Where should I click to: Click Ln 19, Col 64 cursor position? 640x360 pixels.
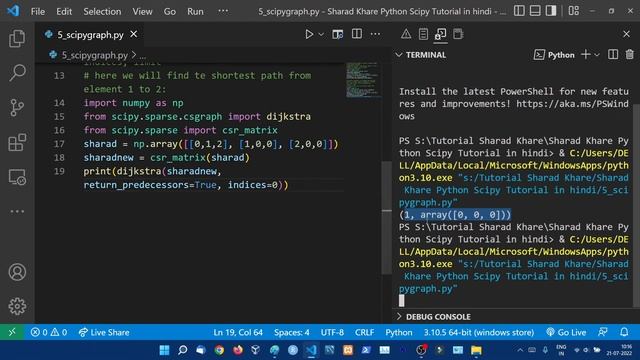point(238,332)
